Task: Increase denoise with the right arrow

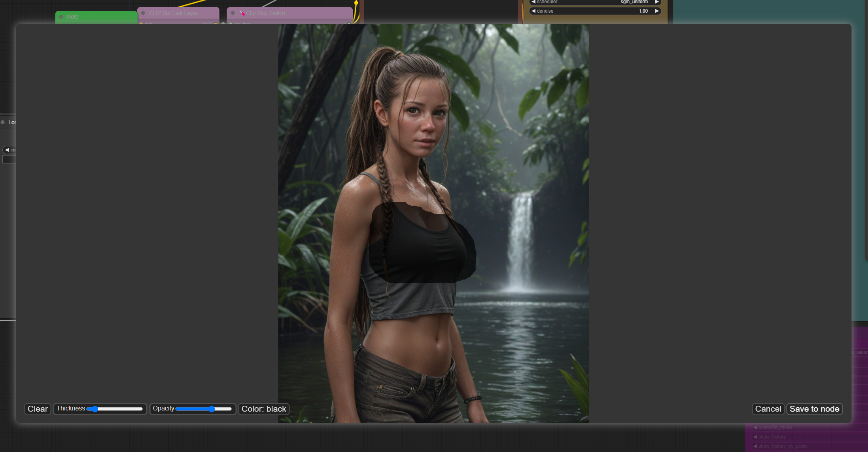Action: point(657,11)
